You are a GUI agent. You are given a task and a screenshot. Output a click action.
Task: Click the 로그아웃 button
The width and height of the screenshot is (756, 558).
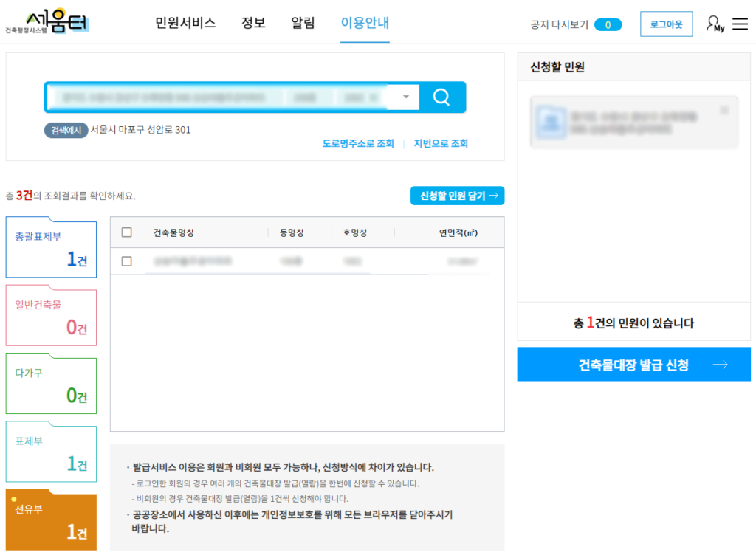point(667,24)
